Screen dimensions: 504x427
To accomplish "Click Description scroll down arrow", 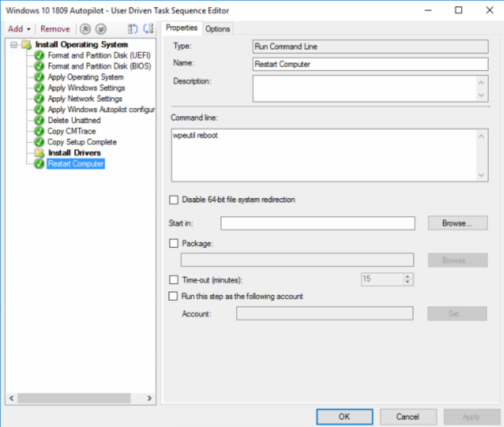I will pos(481,95).
